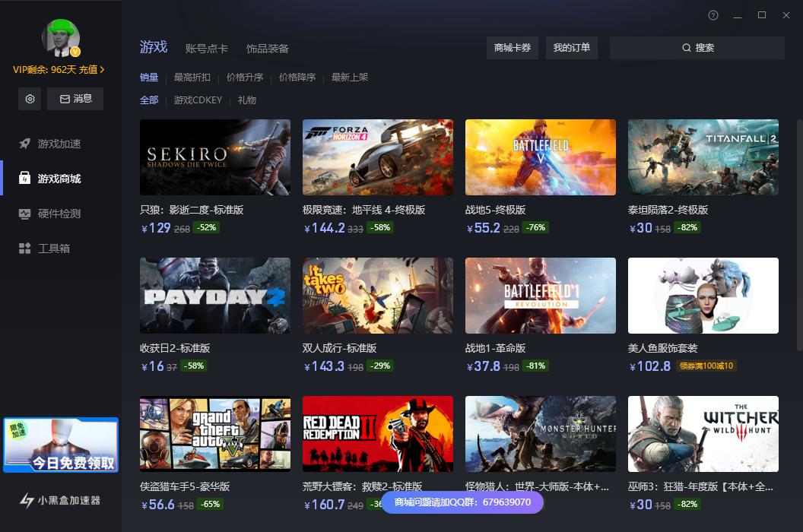This screenshot has height=532, width=803.
Task: Open Battlefield V thumbnail
Action: (x=541, y=157)
